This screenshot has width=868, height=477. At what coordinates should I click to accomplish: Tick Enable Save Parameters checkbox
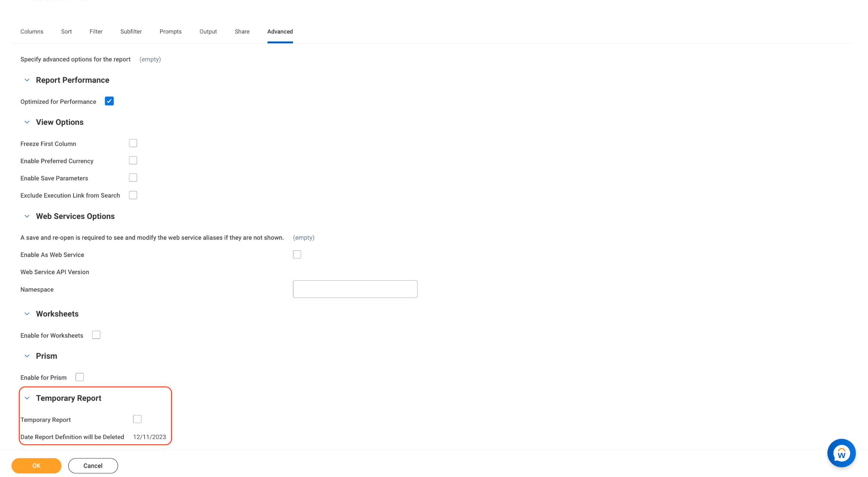133,178
